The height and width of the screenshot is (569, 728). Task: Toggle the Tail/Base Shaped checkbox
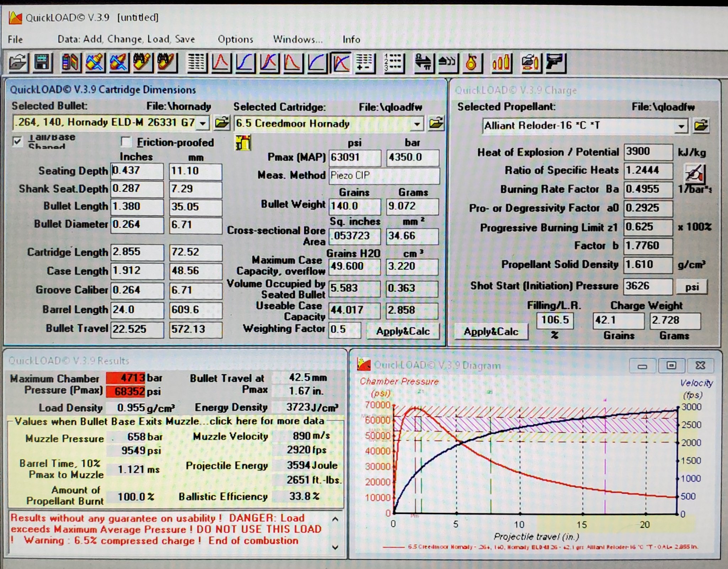pyautogui.click(x=17, y=141)
